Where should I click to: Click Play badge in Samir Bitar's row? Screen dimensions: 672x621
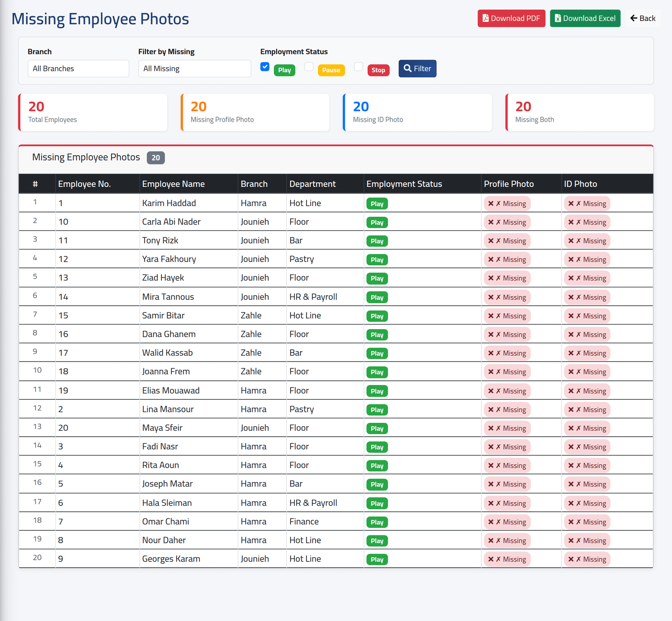pos(377,316)
